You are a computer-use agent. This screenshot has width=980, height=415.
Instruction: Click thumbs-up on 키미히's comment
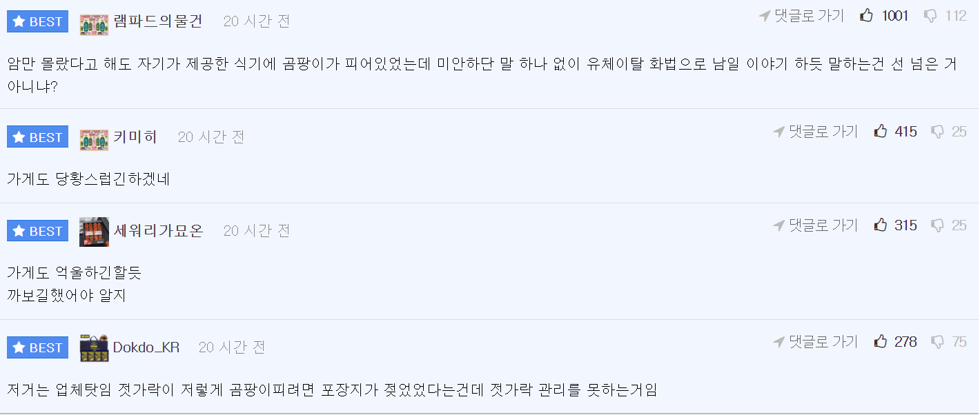tap(881, 131)
